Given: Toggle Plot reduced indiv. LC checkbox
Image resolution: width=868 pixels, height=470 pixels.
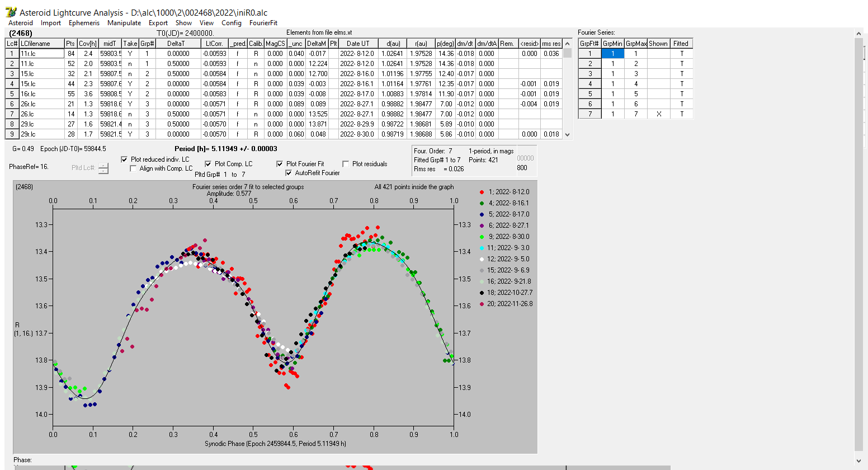Looking at the screenshot, I should tap(124, 159).
